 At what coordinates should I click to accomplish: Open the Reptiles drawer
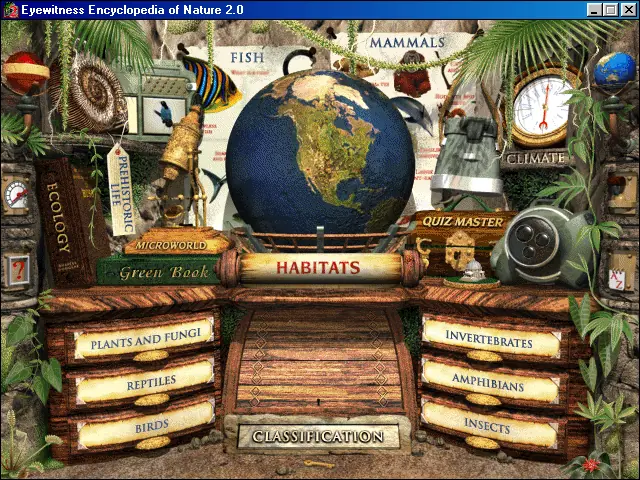(145, 382)
